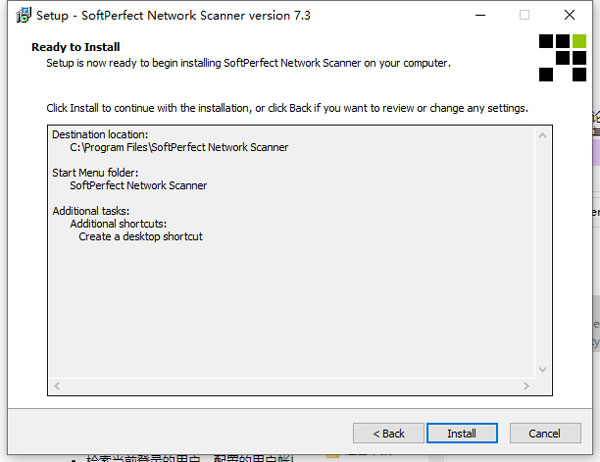
Task: Click the "Additional shortcuts:" line
Action: [118, 224]
